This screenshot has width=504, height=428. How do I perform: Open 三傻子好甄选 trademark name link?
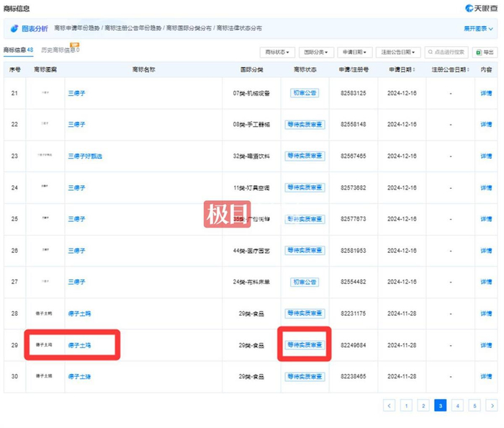(x=85, y=156)
